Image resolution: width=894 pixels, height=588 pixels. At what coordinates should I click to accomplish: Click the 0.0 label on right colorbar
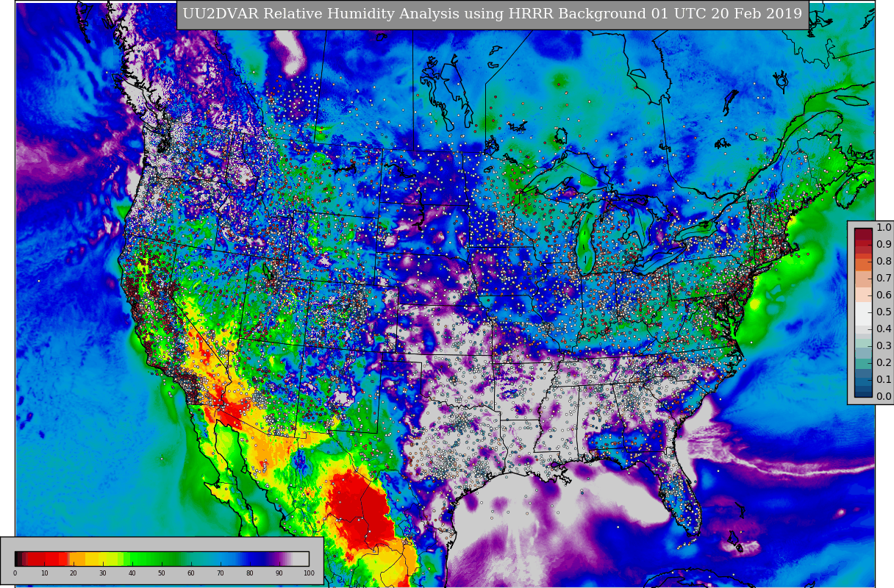[x=884, y=396]
